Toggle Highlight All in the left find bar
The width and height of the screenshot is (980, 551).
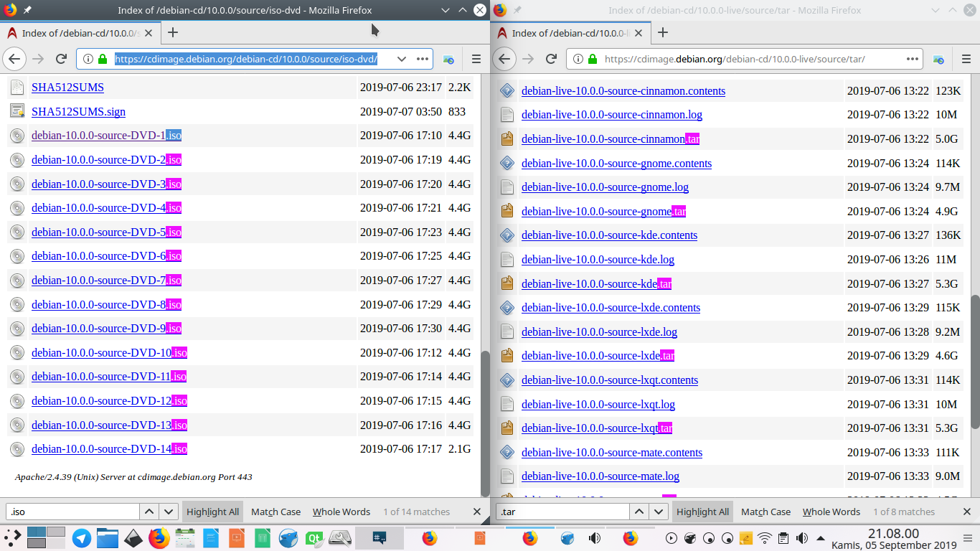212,512
